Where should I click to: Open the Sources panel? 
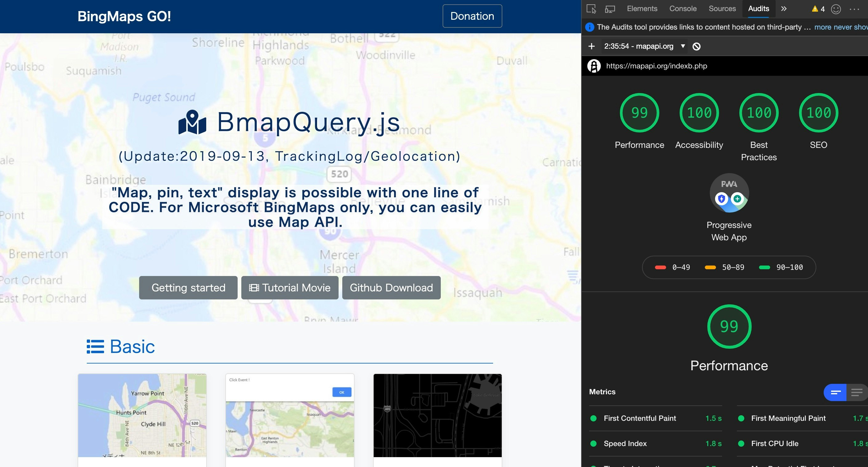pos(722,8)
